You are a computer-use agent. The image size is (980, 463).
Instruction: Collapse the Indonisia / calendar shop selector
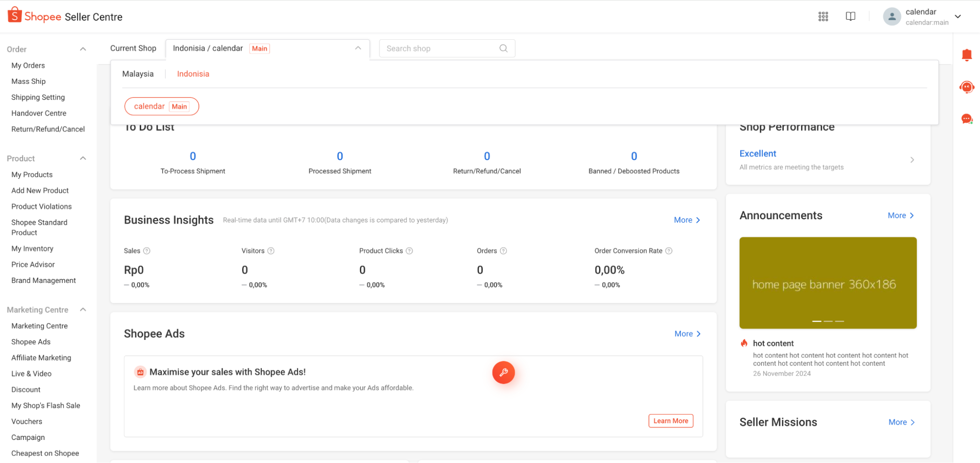pyautogui.click(x=357, y=49)
